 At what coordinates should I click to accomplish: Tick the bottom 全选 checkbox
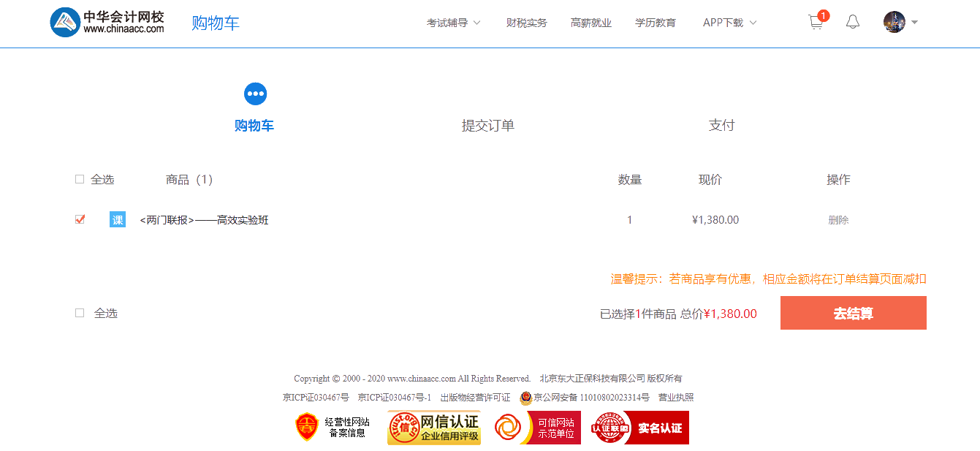pos(80,313)
